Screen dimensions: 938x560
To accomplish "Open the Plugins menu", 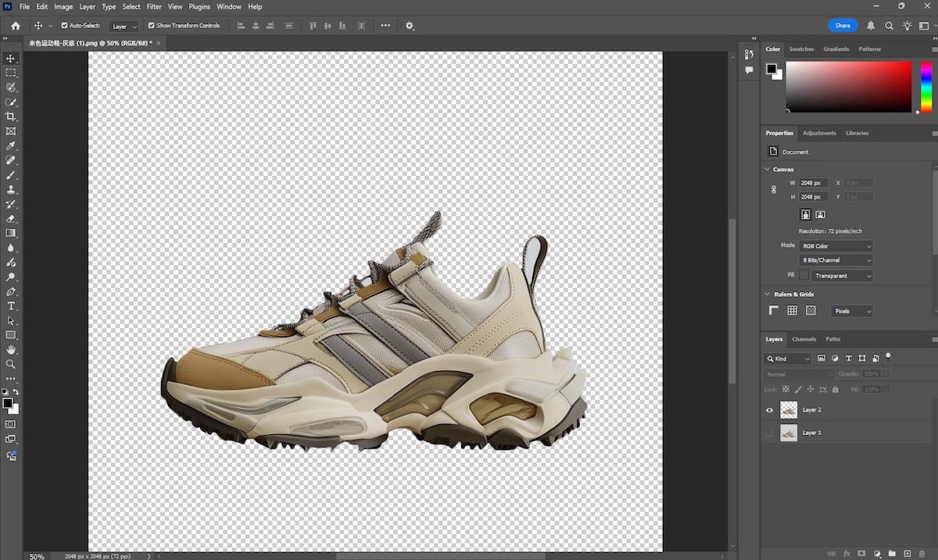I will point(199,6).
